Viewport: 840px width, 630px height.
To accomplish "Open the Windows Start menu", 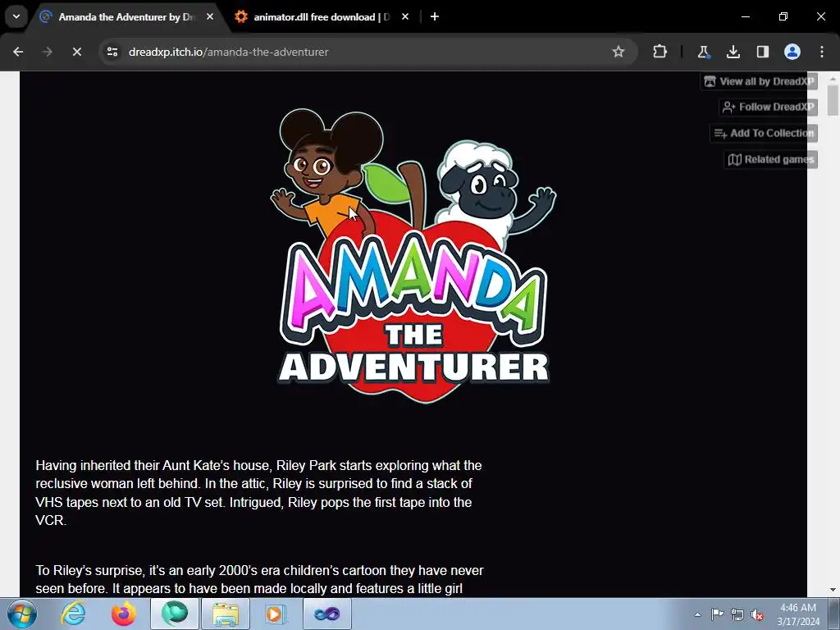I will point(21,614).
